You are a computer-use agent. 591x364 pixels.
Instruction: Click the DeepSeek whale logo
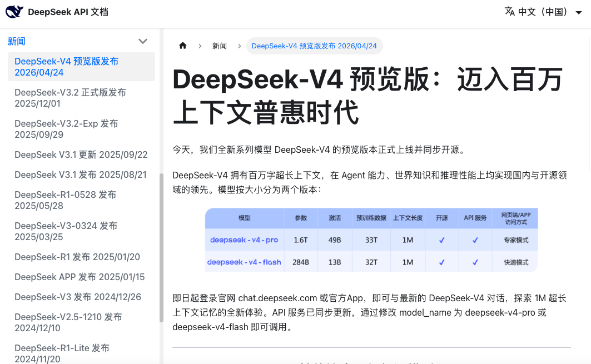14,12
